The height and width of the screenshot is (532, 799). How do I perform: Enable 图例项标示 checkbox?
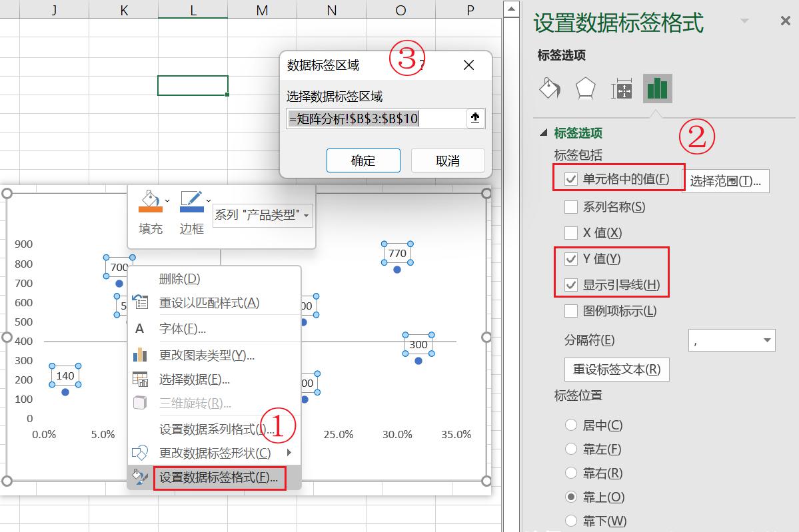pyautogui.click(x=570, y=310)
